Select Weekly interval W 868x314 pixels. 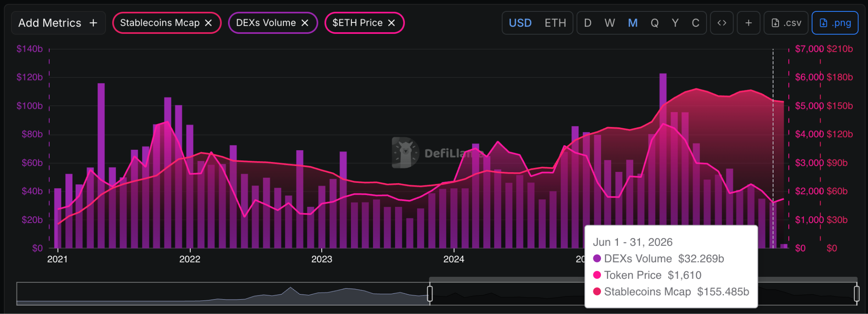pos(609,23)
